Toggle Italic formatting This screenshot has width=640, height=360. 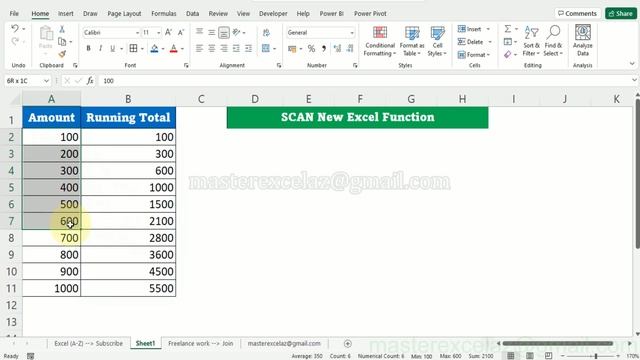coord(100,49)
